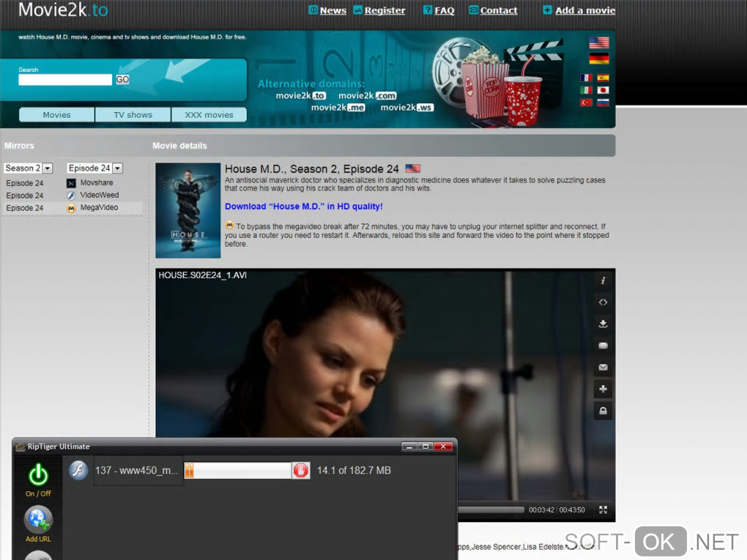This screenshot has height=560, width=747.
Task: Click the print icon on the video player sidebar
Action: [x=603, y=346]
